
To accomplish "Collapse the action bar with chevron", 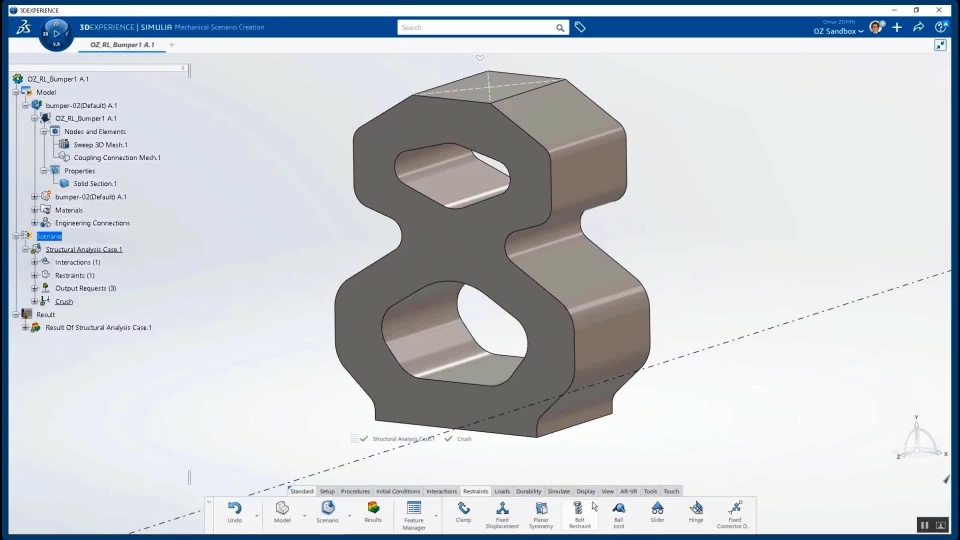I will tap(209, 502).
